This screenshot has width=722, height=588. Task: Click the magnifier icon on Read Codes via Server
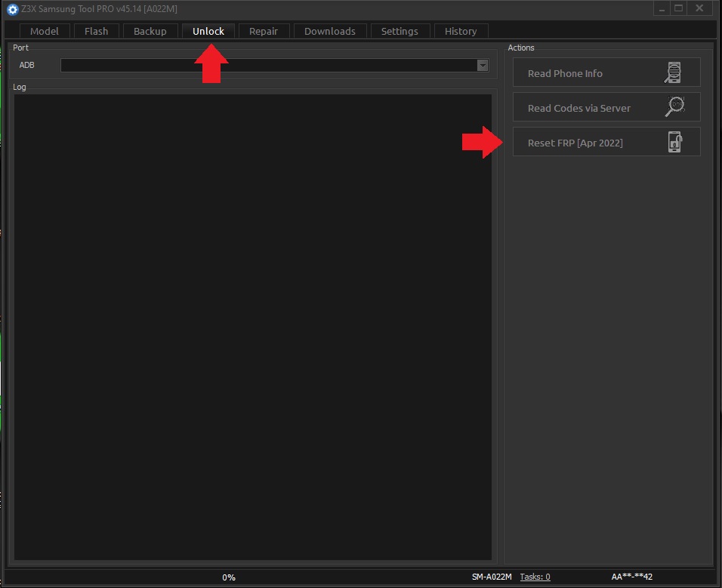coord(674,107)
